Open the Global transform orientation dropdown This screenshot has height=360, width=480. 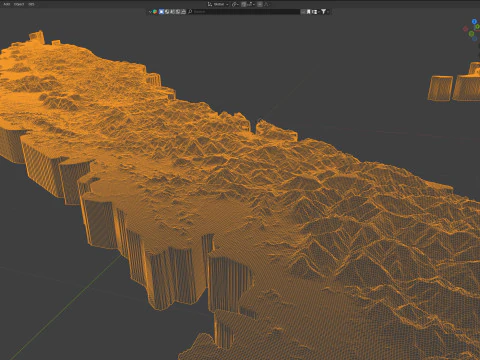218,4
